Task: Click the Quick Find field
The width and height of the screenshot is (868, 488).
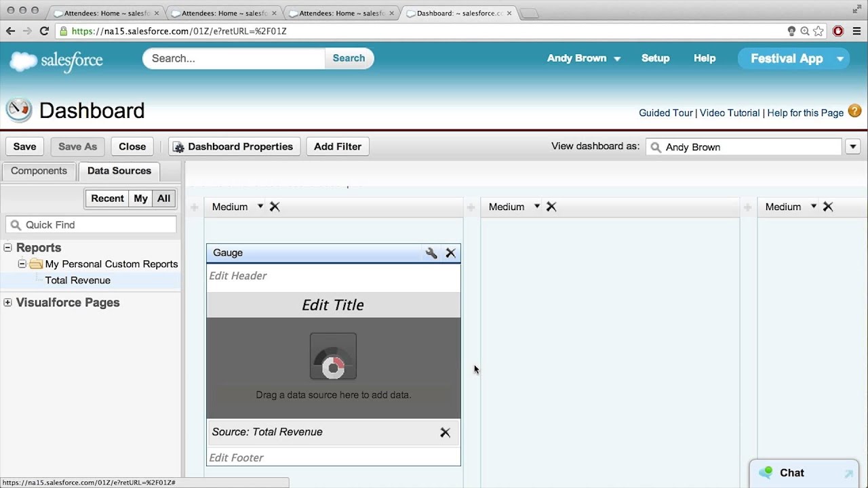Action: pos(91,225)
